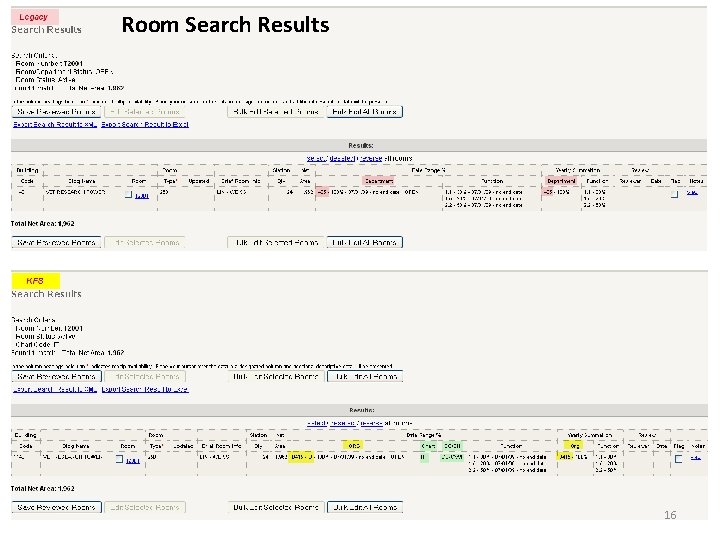The height and width of the screenshot is (540, 720).
Task: Open room number link in KFS results row
Action: tap(133, 461)
